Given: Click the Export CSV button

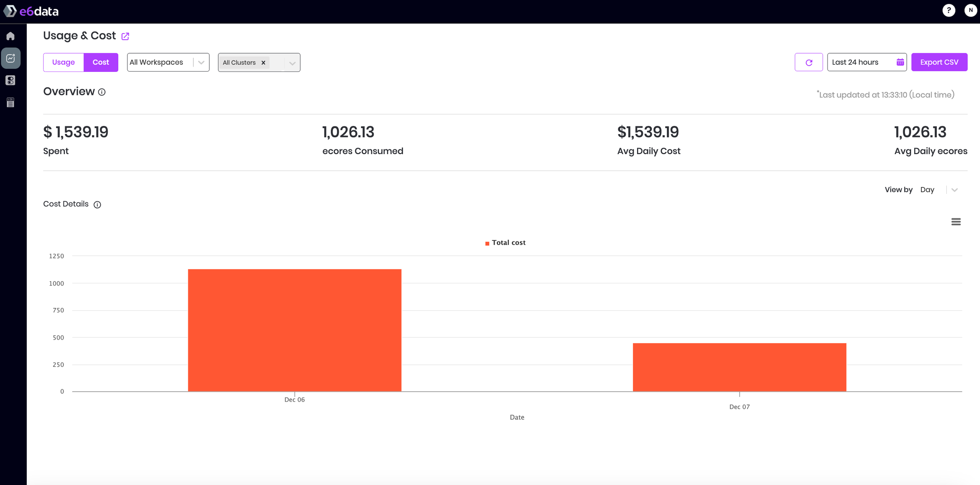Looking at the screenshot, I should point(939,62).
